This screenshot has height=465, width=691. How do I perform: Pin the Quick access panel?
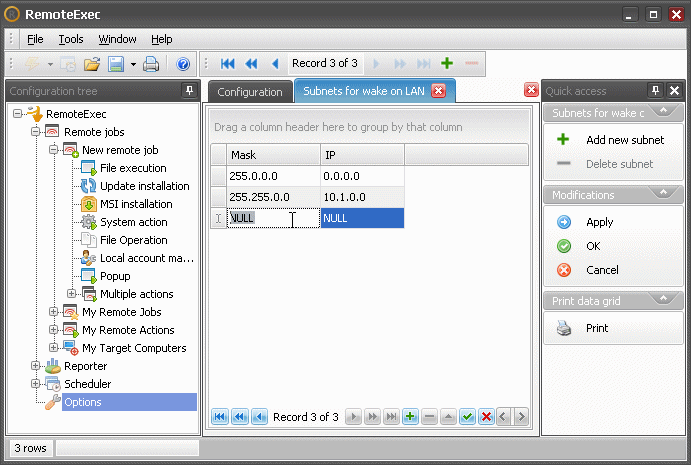pyautogui.click(x=655, y=90)
